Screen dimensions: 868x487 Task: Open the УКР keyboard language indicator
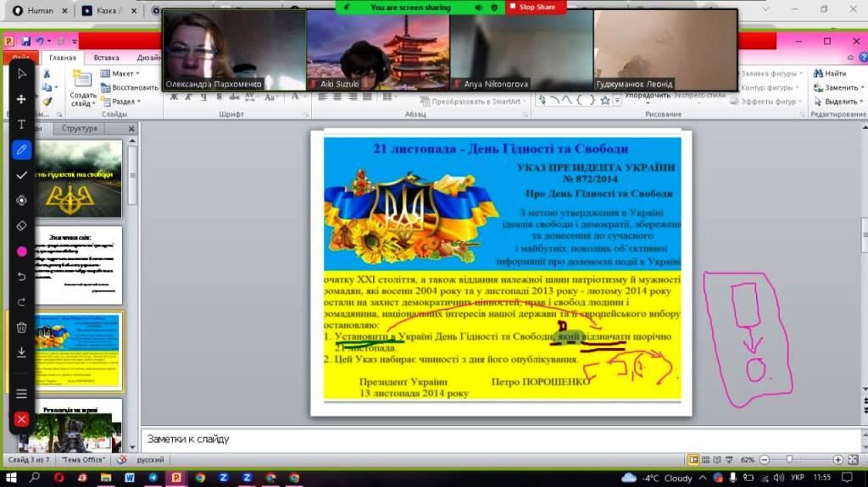[x=798, y=477]
